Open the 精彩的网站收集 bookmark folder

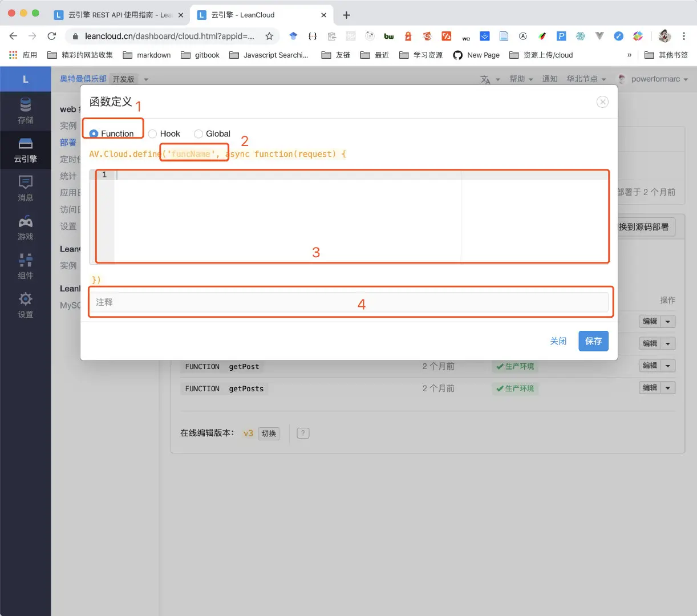(80, 55)
